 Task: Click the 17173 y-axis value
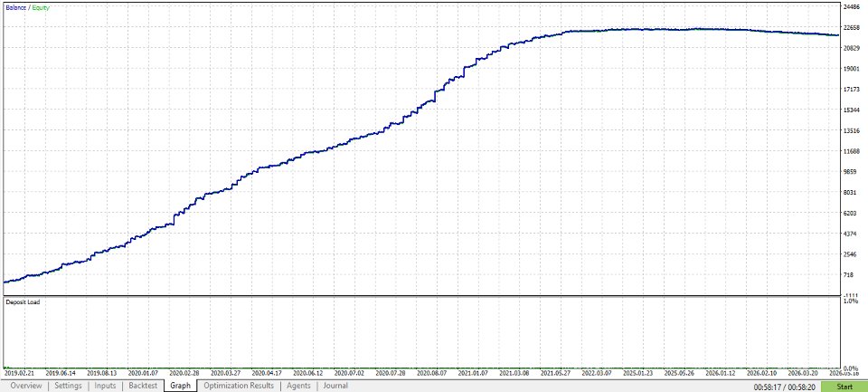coord(850,90)
